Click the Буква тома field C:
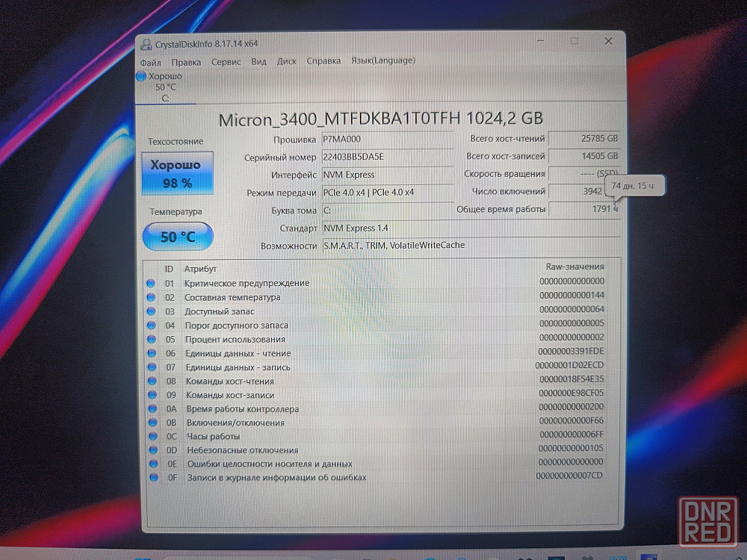 click(x=387, y=210)
